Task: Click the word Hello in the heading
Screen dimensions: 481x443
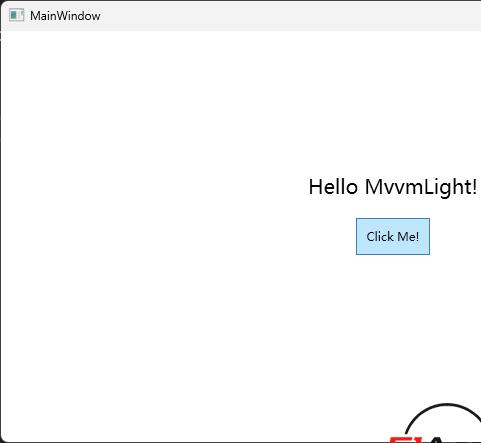Action: coord(333,187)
